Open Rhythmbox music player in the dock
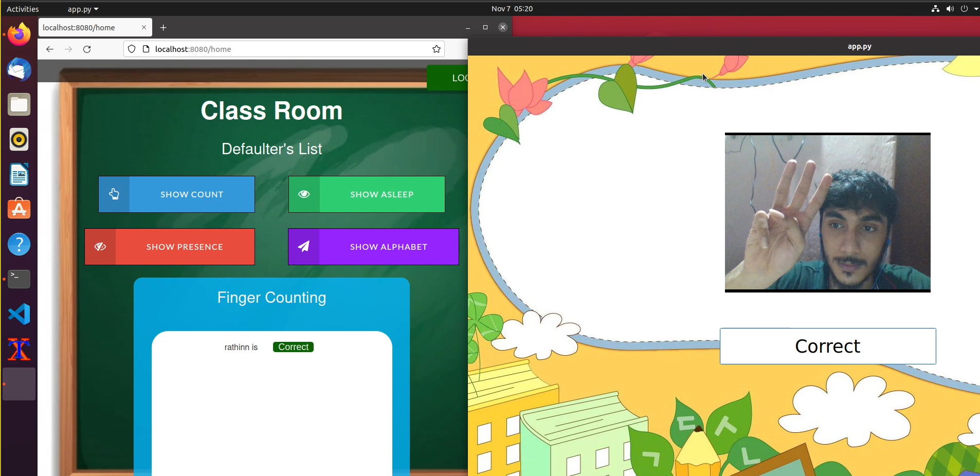The image size is (980, 476). click(19, 139)
